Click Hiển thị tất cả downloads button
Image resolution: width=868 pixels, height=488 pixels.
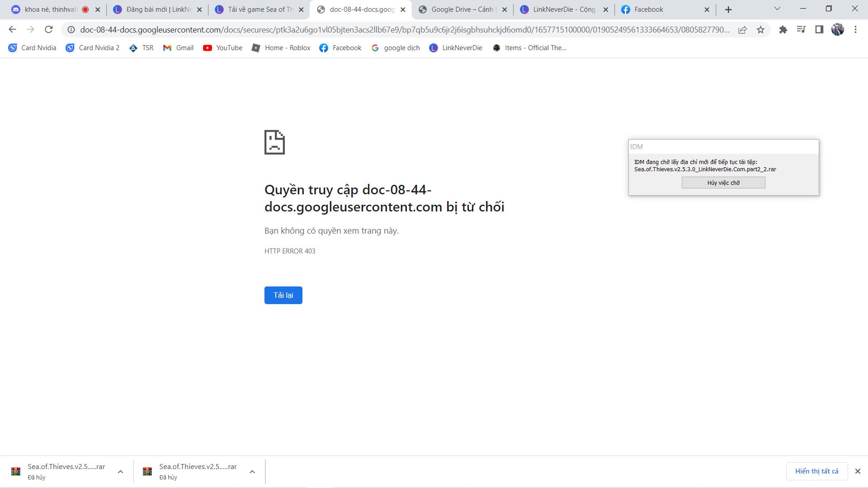pos(816,471)
